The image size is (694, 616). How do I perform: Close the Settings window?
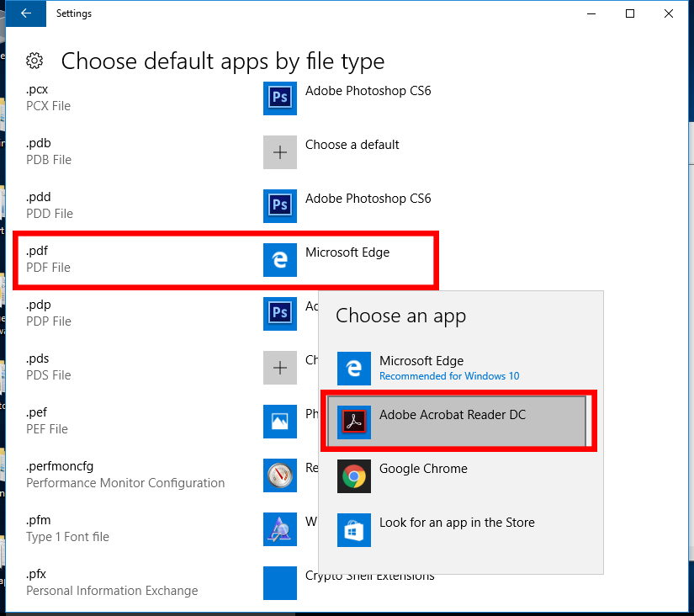(x=668, y=13)
